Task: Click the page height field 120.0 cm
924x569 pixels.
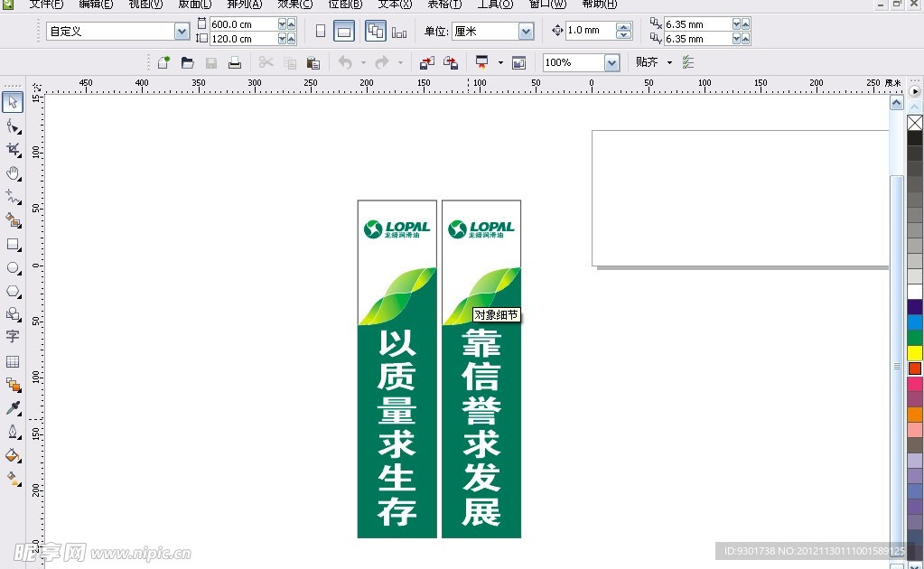Action: (243, 39)
